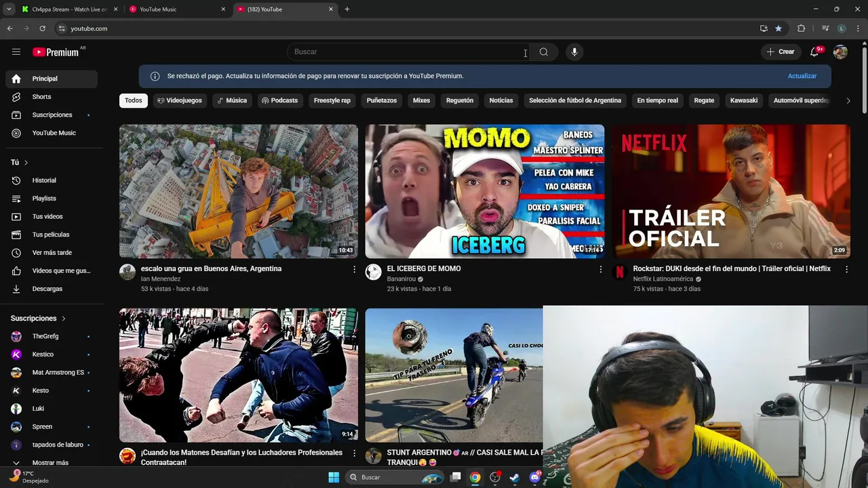Open Historial in the sidebar
The height and width of the screenshot is (488, 868).
[x=52, y=180]
